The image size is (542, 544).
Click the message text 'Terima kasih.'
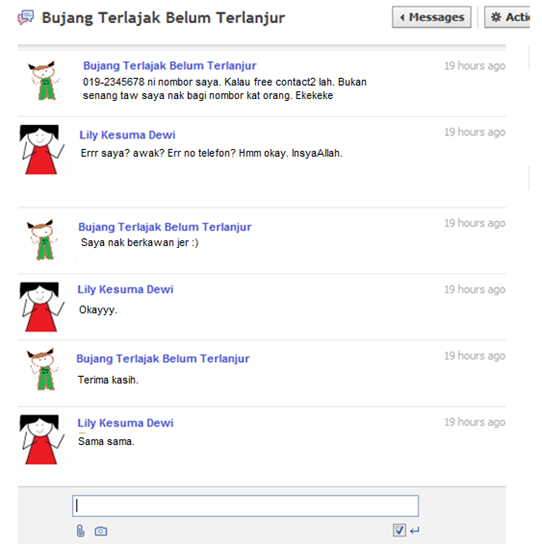pos(108,380)
